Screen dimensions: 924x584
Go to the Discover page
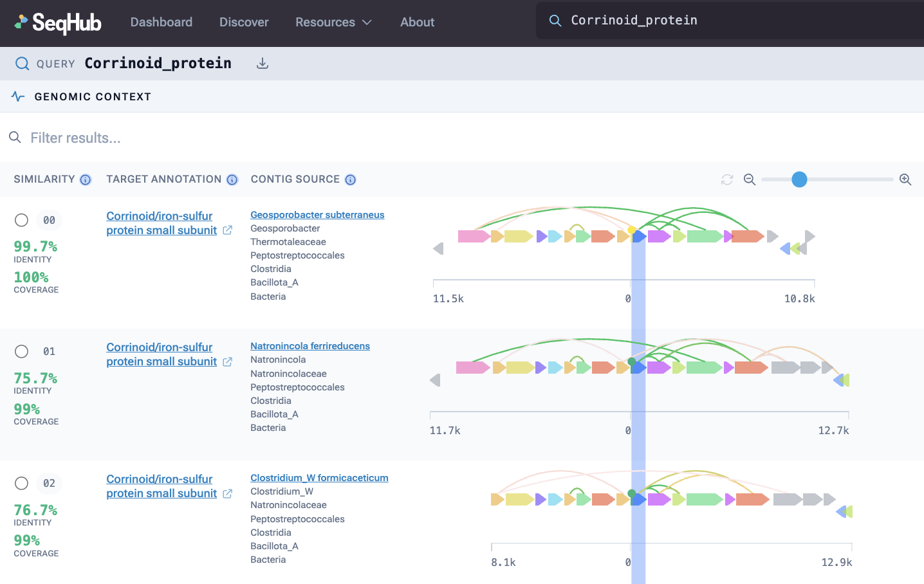pos(244,23)
